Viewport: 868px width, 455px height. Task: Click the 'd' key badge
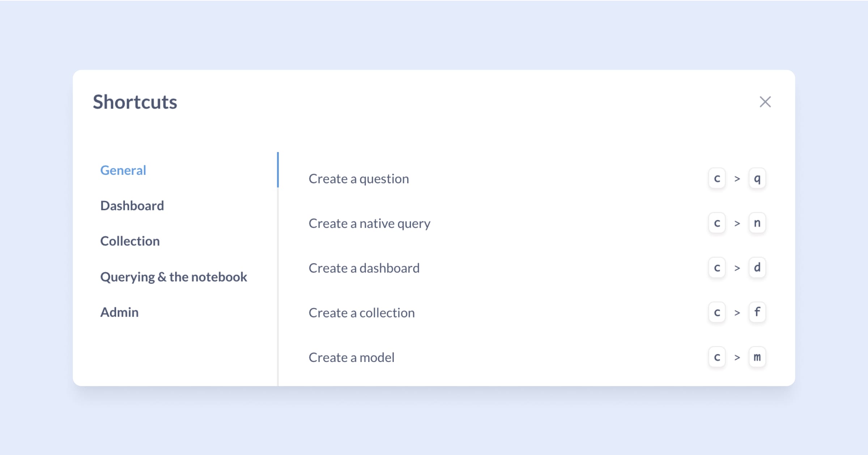(x=757, y=268)
